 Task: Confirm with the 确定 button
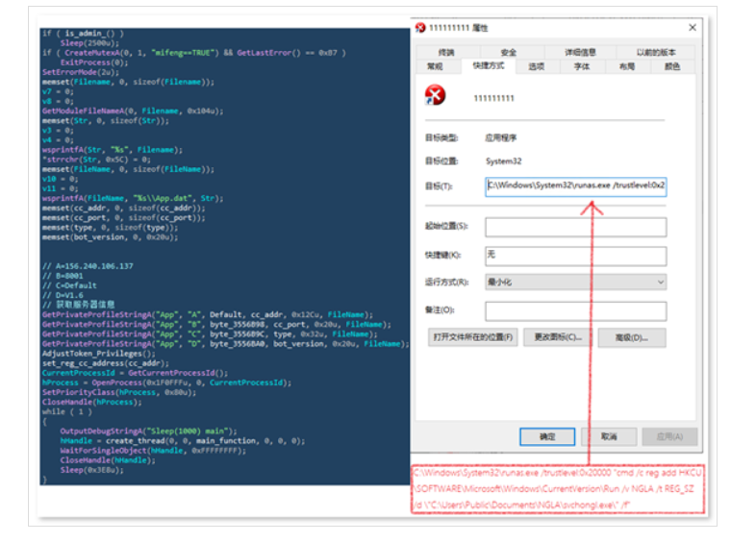tap(547, 436)
